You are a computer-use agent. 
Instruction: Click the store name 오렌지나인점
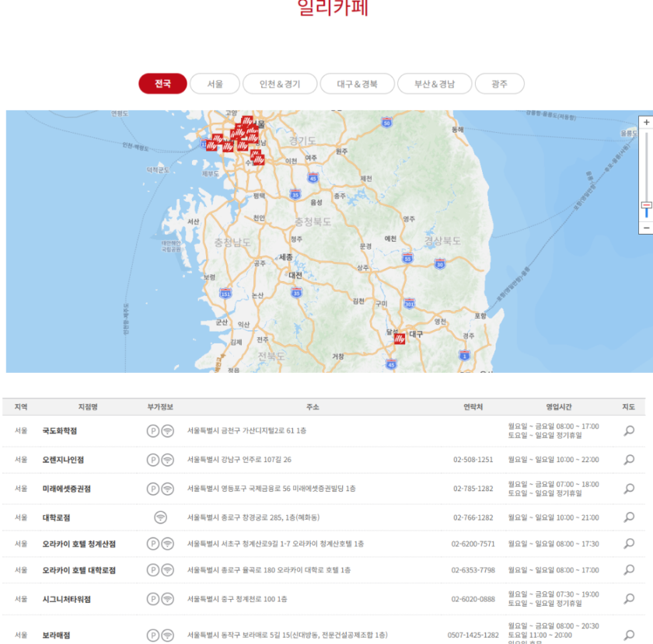[63, 460]
